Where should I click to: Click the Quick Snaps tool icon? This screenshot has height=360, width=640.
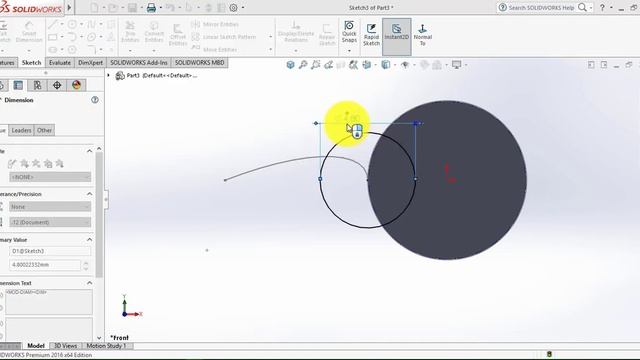(x=349, y=32)
